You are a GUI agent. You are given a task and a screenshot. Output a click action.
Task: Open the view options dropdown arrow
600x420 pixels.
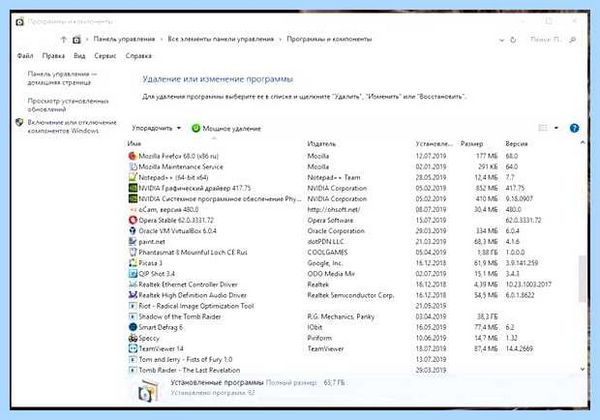point(556,128)
